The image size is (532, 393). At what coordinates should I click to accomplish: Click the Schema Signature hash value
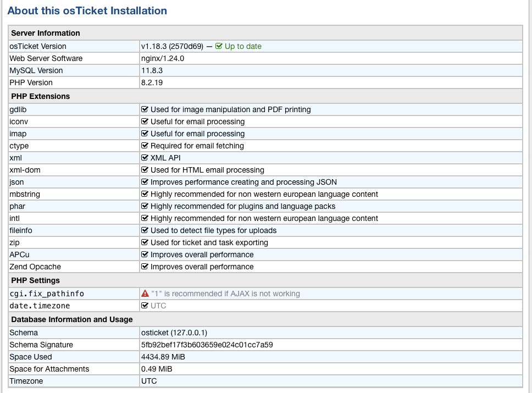pos(207,345)
